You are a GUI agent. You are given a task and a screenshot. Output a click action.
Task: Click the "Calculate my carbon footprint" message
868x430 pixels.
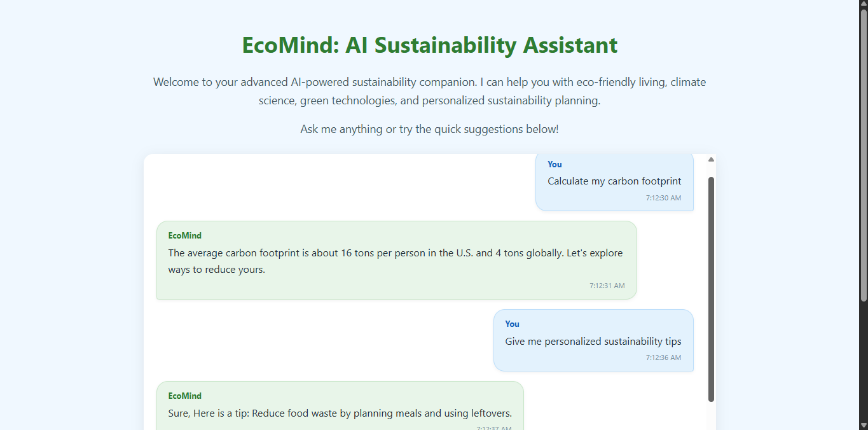click(614, 181)
